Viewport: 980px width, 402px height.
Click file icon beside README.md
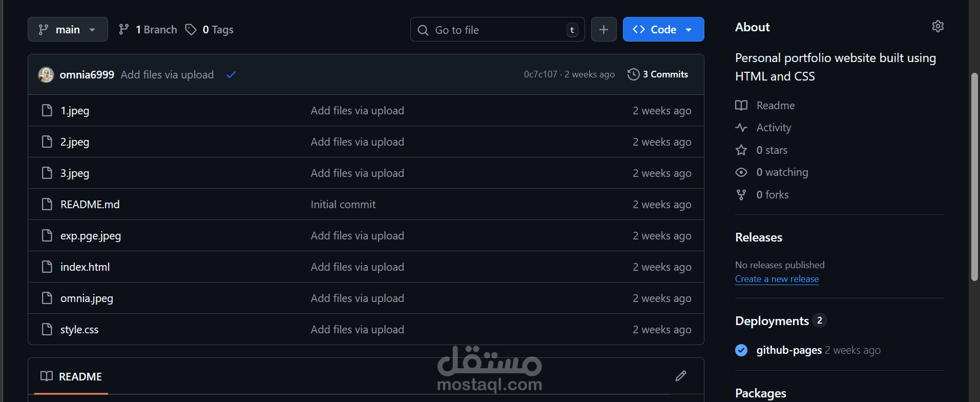coord(47,204)
